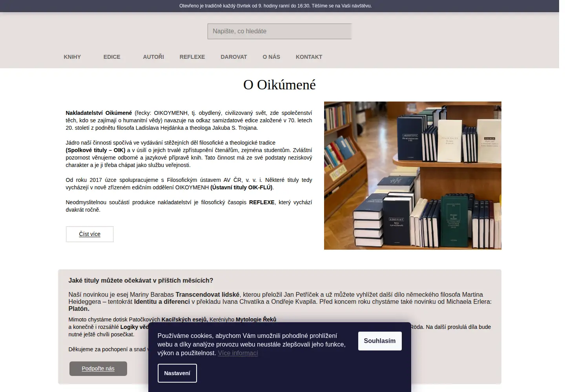
Task: Open the REFLEXE navigation item
Action: 192,57
